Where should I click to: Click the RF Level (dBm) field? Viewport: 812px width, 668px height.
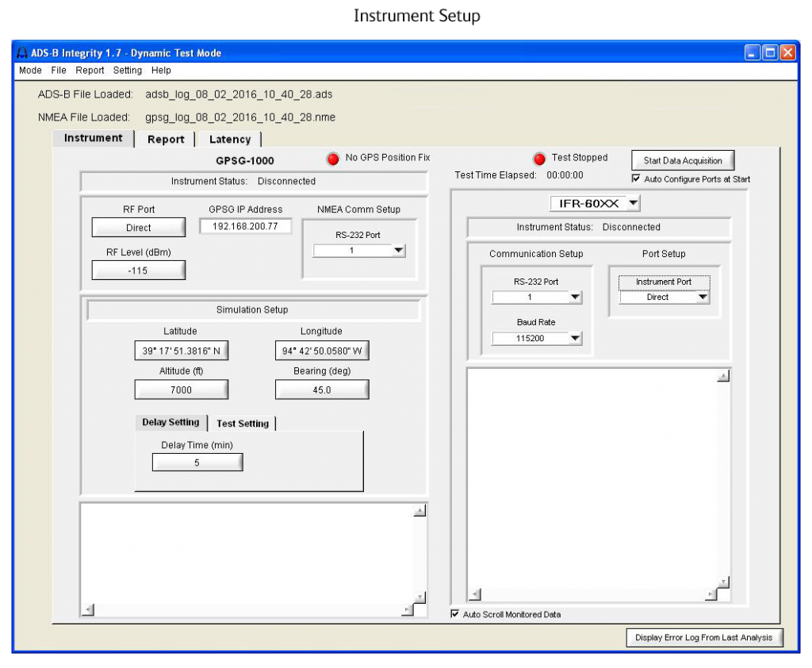[x=138, y=271]
